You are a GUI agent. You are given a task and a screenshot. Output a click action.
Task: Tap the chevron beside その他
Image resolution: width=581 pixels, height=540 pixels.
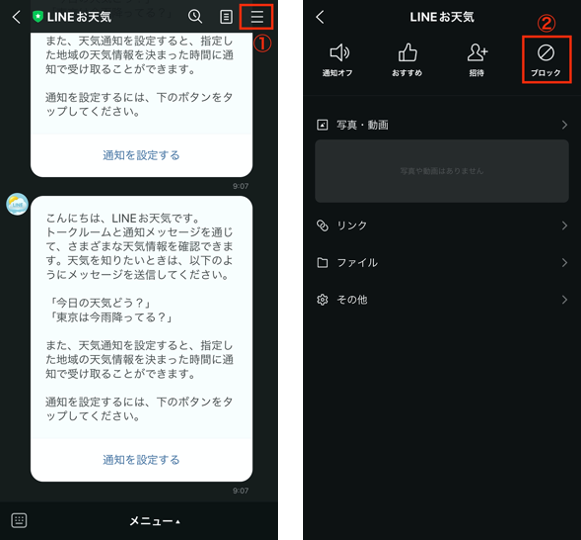(x=564, y=299)
